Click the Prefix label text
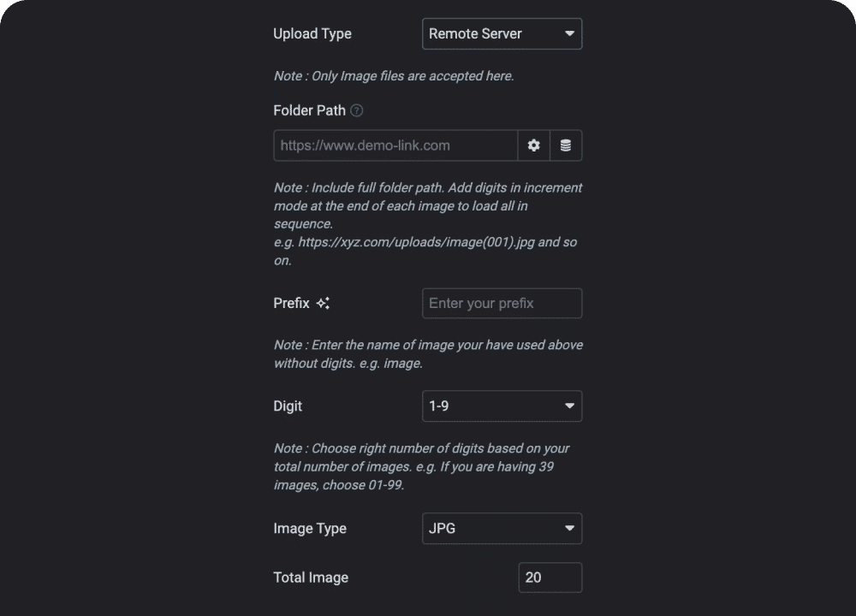 pos(291,303)
